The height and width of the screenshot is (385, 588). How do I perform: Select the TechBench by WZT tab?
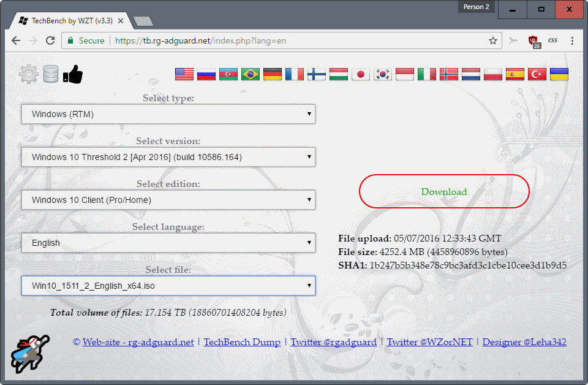coord(71,21)
